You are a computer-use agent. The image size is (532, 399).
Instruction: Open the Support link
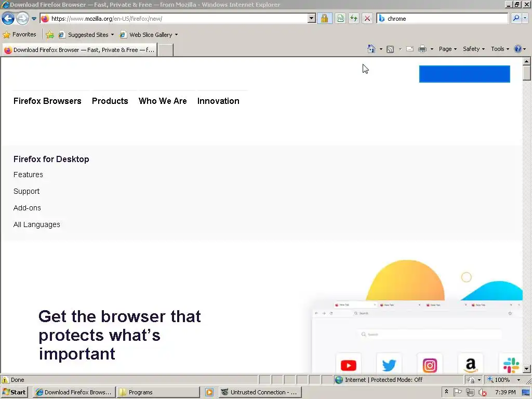tap(26, 191)
